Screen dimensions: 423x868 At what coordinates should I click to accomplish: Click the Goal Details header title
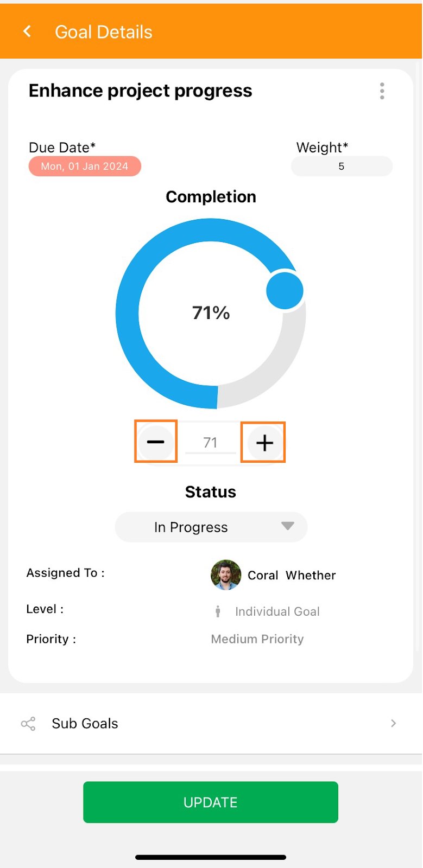[x=104, y=32]
